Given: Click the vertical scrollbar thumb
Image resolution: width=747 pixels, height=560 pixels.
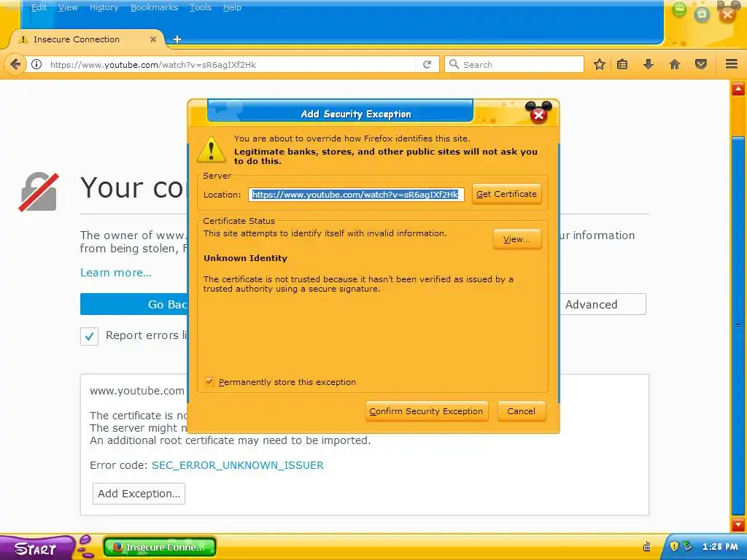Looking at the screenshot, I should 738,326.
